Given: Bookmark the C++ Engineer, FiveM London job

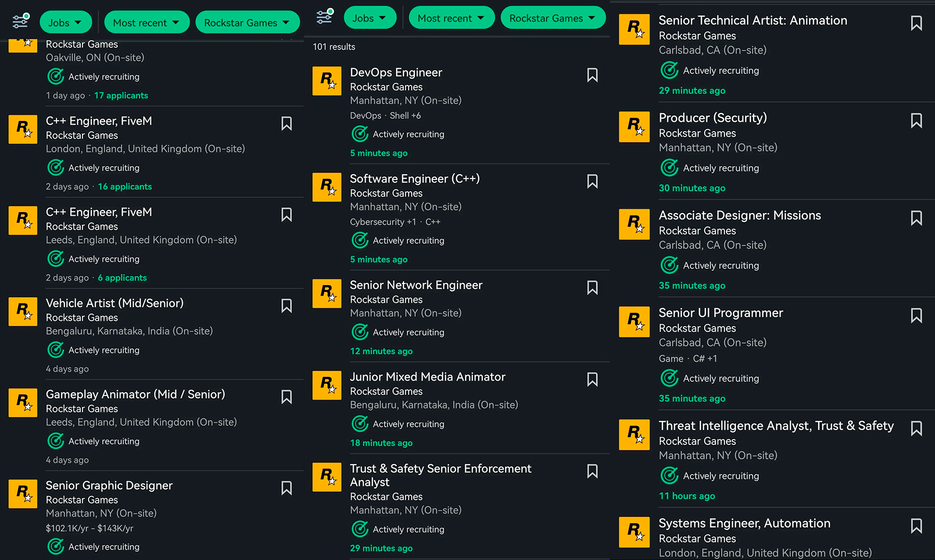Looking at the screenshot, I should [286, 123].
